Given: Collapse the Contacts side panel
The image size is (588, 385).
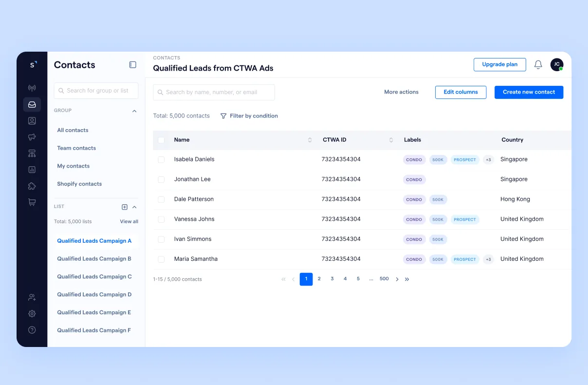Looking at the screenshot, I should pyautogui.click(x=132, y=65).
